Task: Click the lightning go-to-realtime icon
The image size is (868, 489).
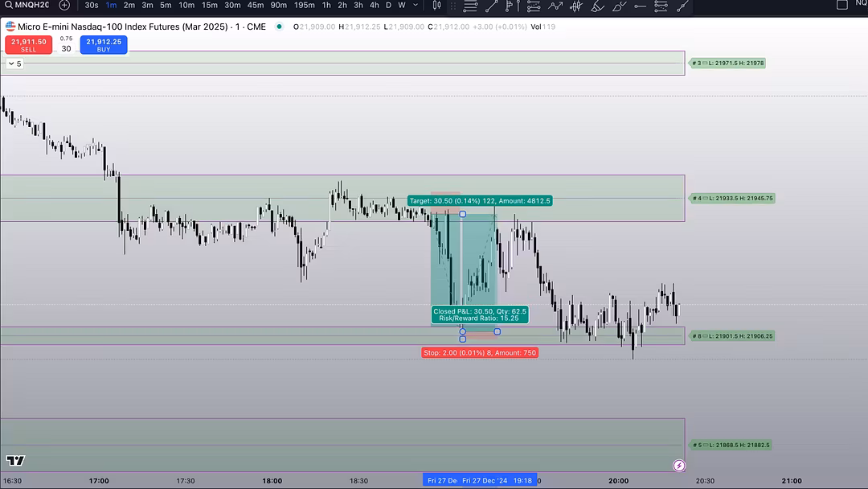Action: click(x=679, y=465)
